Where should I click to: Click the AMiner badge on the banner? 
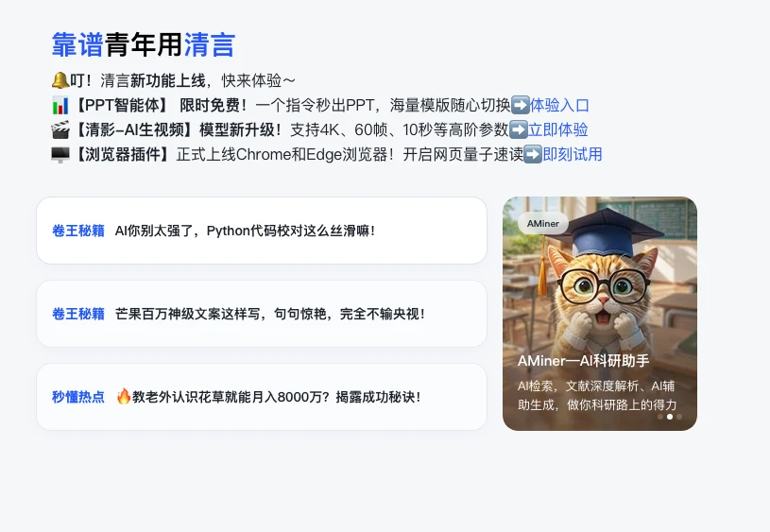tap(543, 224)
